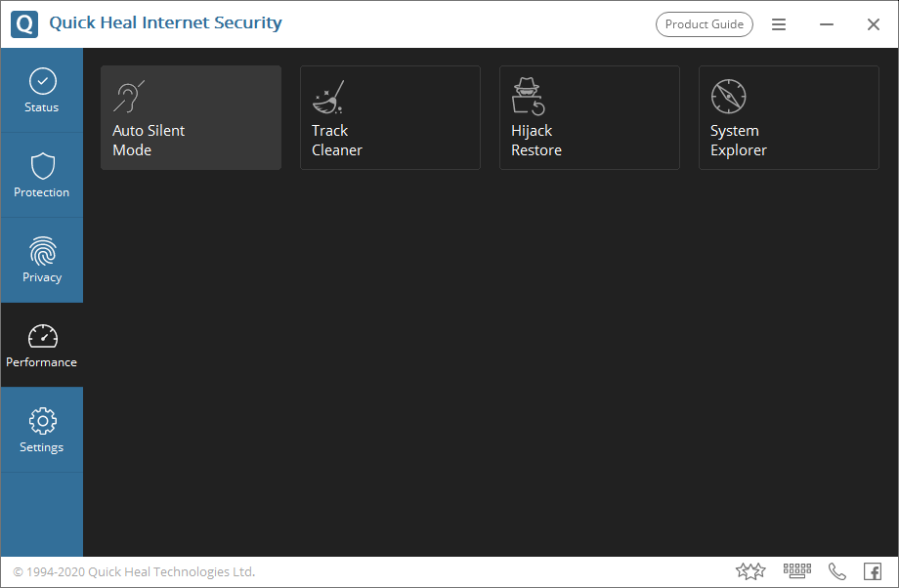The height and width of the screenshot is (588, 899).
Task: Click the Quick Heal Technologies copyright text
Action: [x=134, y=572]
